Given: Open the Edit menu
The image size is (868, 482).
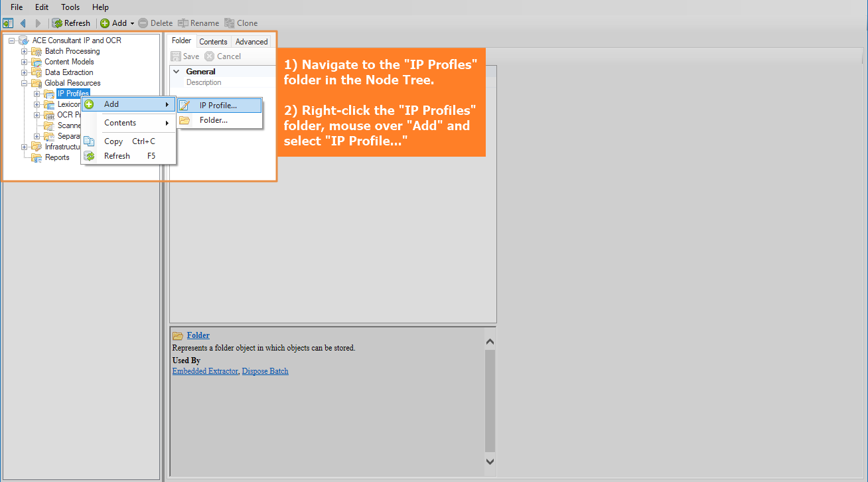Looking at the screenshot, I should click(42, 7).
